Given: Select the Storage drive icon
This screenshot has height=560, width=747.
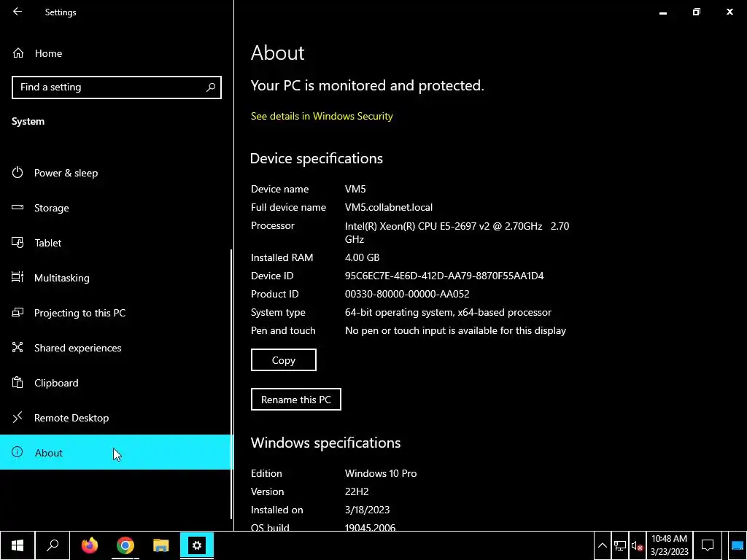Looking at the screenshot, I should pos(18,208).
